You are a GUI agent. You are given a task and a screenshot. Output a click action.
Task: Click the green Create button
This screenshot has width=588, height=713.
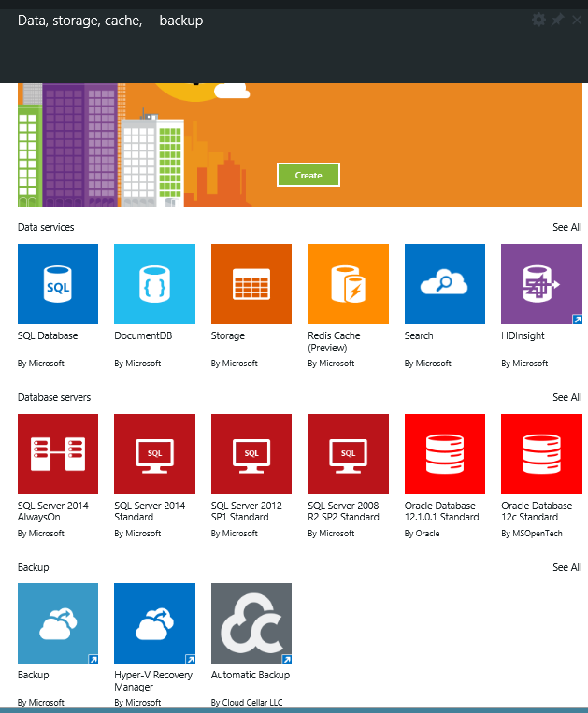click(x=308, y=175)
